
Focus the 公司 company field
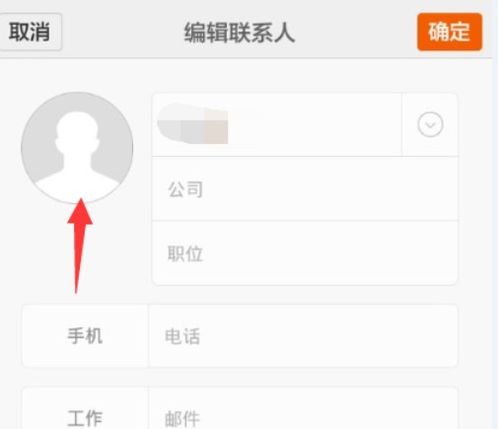pos(305,189)
